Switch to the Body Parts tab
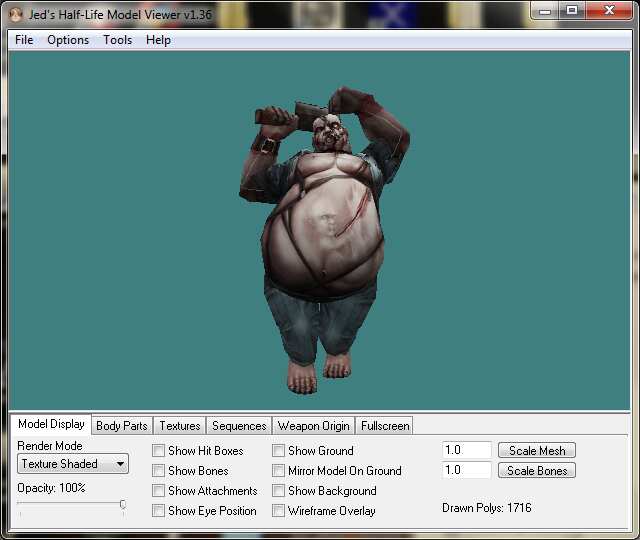 (121, 426)
